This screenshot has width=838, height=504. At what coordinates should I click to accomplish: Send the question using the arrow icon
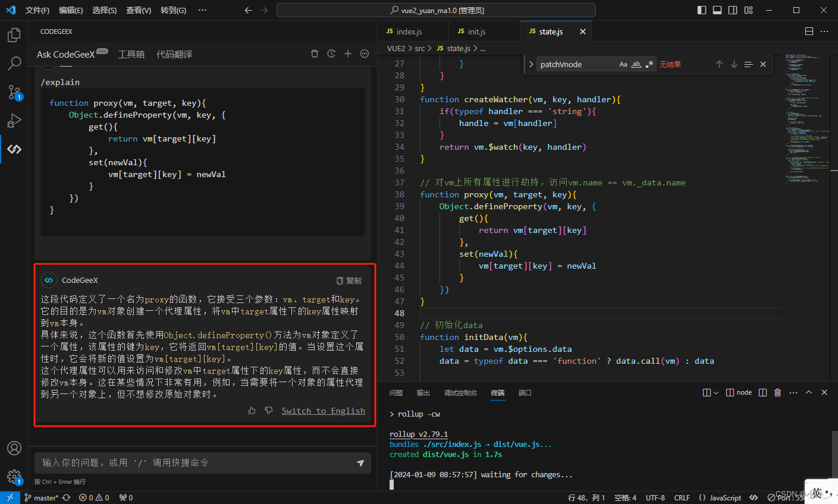click(360, 462)
